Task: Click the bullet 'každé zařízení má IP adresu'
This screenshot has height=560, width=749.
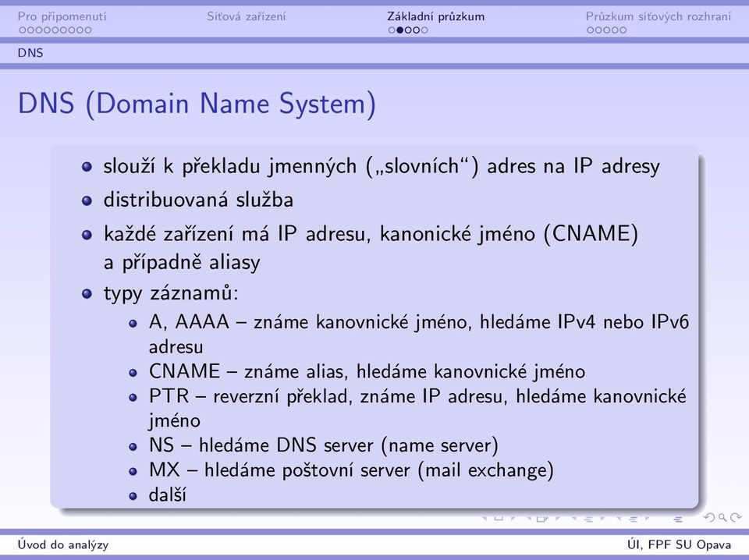Action: pos(371,234)
